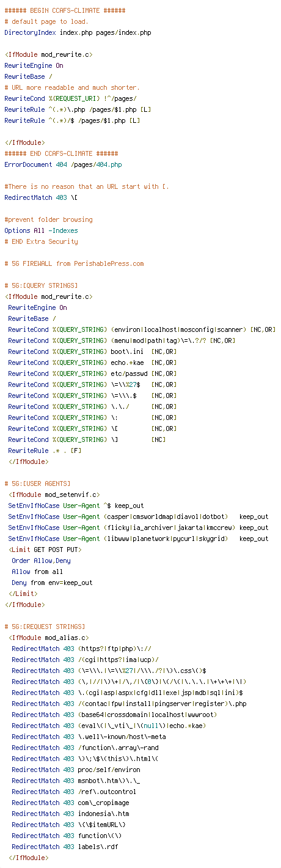
Task: Click the RewriteCond line containing 'boot\.ini'
Action: [x=92, y=351]
